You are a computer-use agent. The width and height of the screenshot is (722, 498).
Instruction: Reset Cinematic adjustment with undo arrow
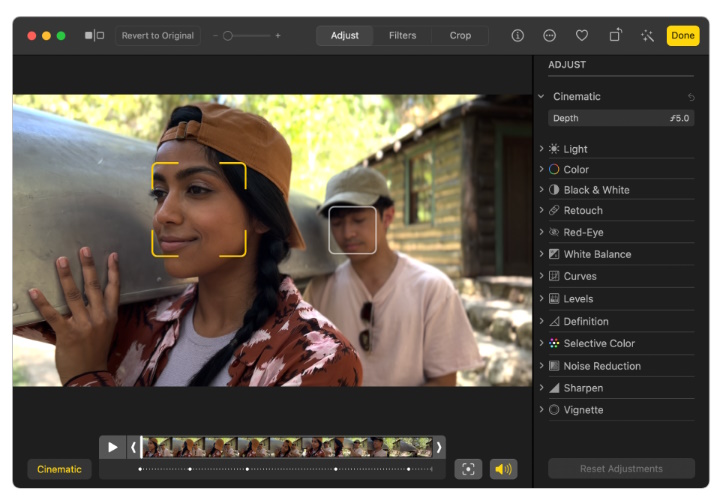pyautogui.click(x=691, y=97)
